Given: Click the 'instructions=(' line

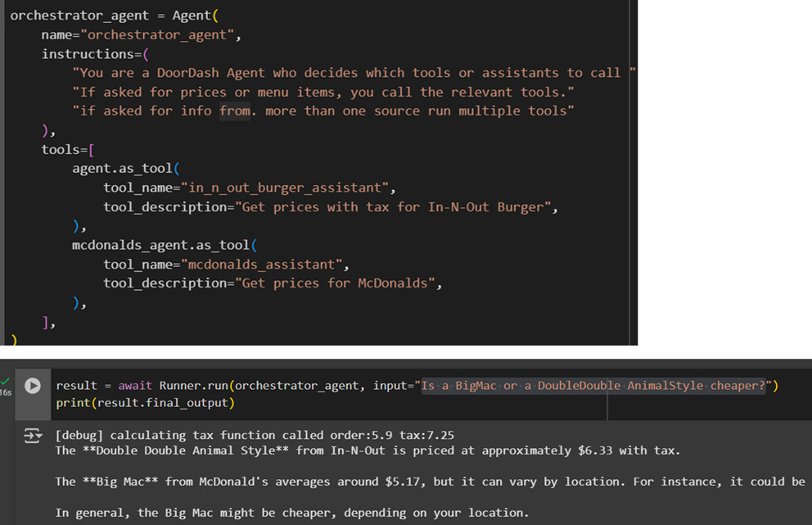Looking at the screenshot, I should coord(95,54).
